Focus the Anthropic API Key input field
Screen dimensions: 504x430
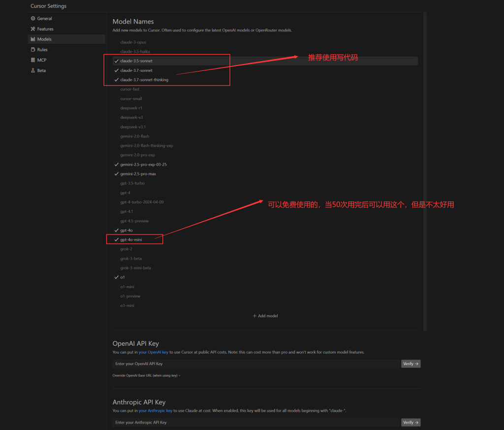[x=256, y=422]
